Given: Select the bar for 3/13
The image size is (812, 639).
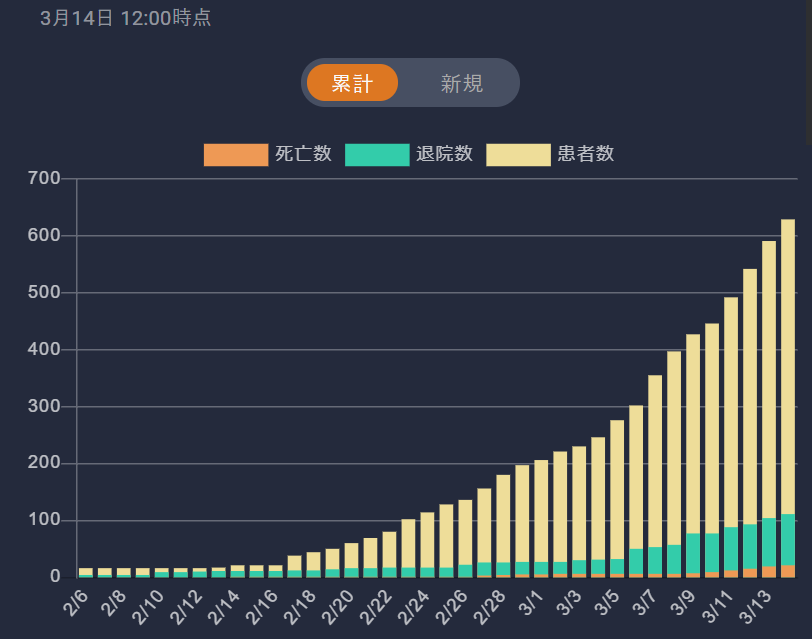Looking at the screenshot, I should point(769,409).
